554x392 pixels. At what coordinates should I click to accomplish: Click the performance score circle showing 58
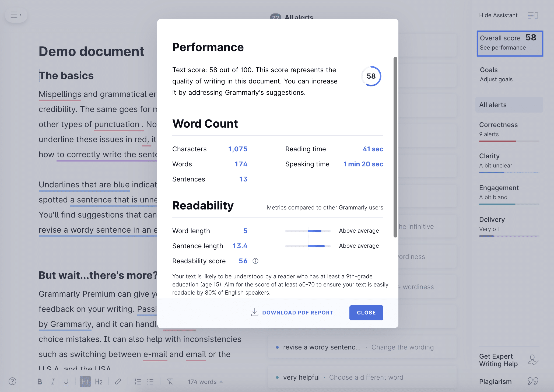(371, 76)
